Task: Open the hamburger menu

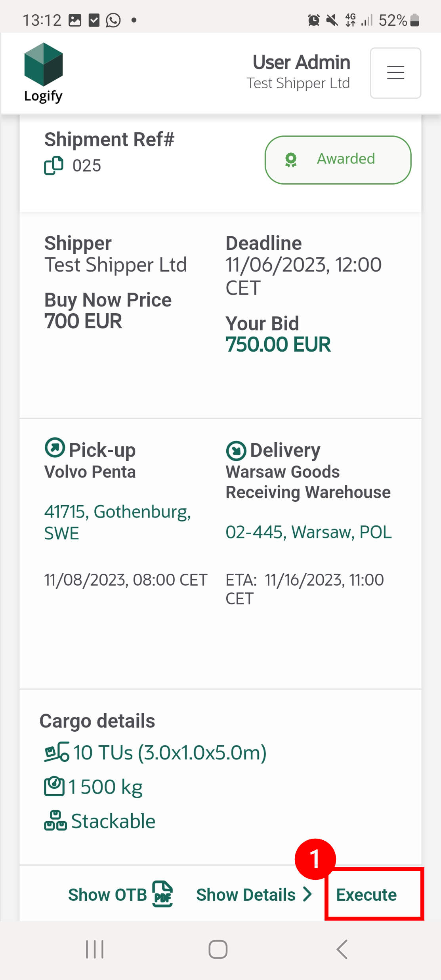Action: 395,73
